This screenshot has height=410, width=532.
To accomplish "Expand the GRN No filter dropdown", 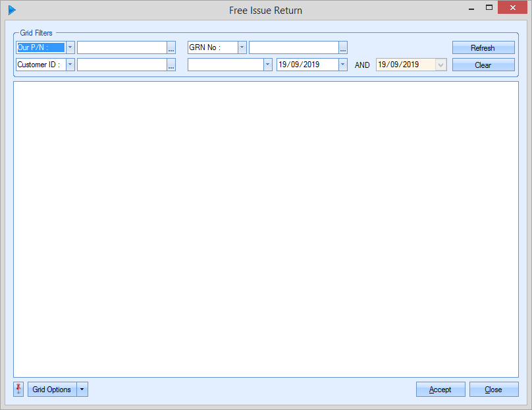I will pyautogui.click(x=242, y=47).
